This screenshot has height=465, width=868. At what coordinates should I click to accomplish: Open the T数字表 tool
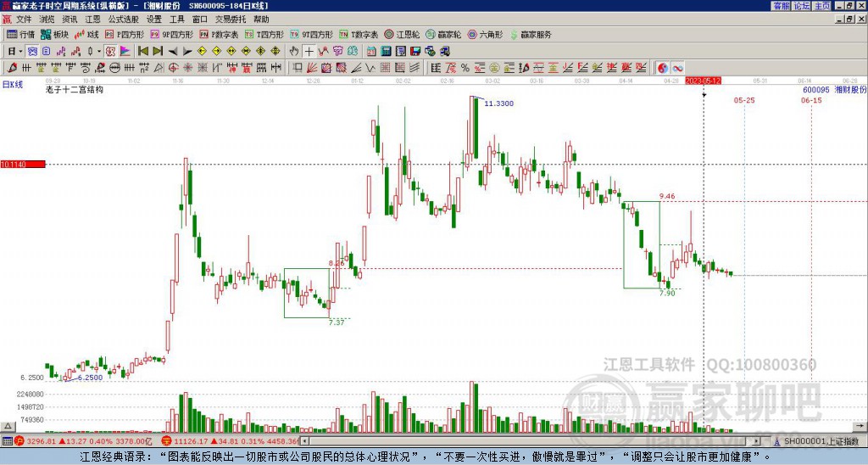coord(359,34)
